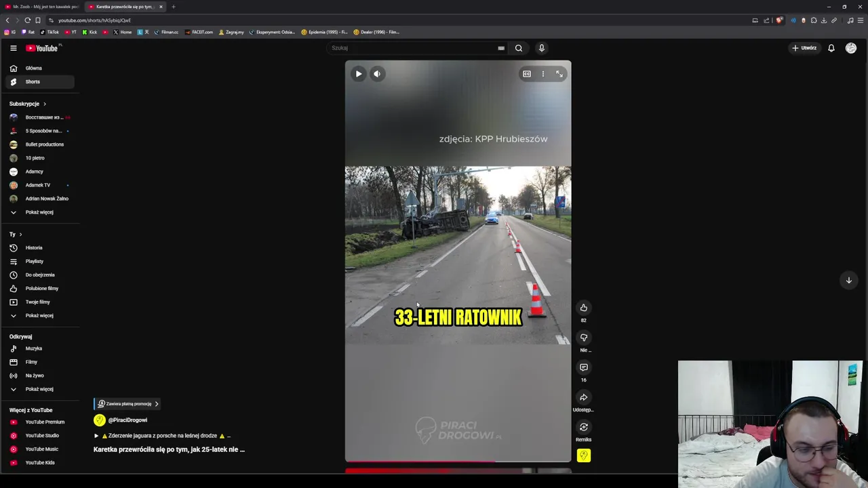The image size is (868, 488).
Task: Open Do obejrzenia watch later
Action: point(40,275)
